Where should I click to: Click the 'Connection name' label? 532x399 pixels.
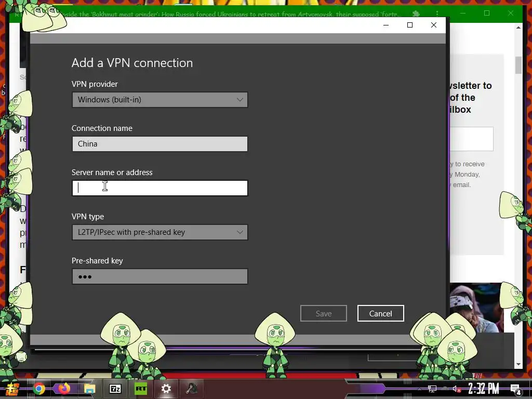102,128
